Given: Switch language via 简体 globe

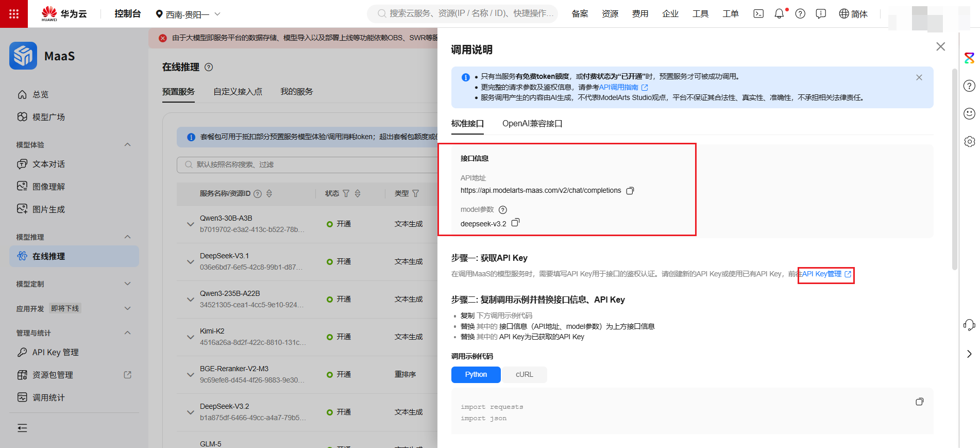Looking at the screenshot, I should [x=853, y=14].
